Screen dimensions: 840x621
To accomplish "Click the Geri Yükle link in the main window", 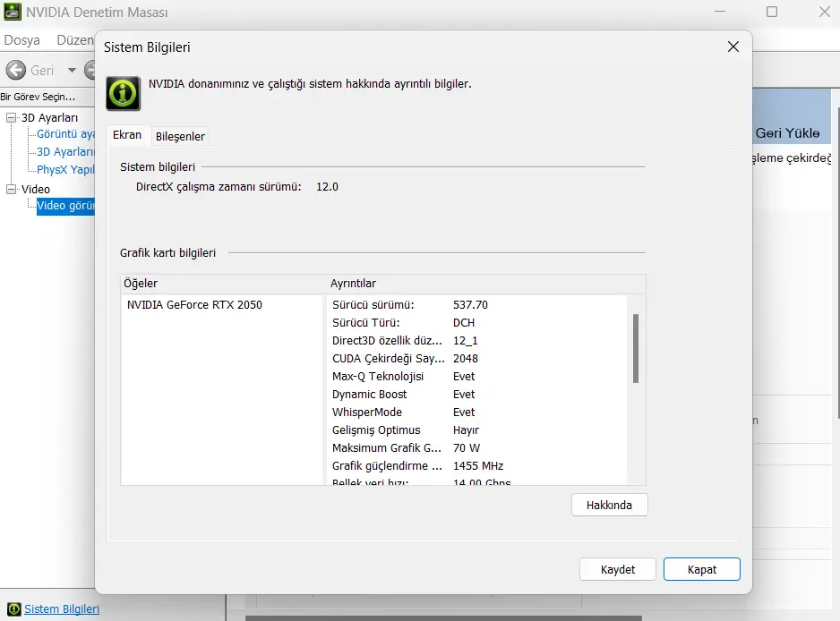I will point(787,133).
